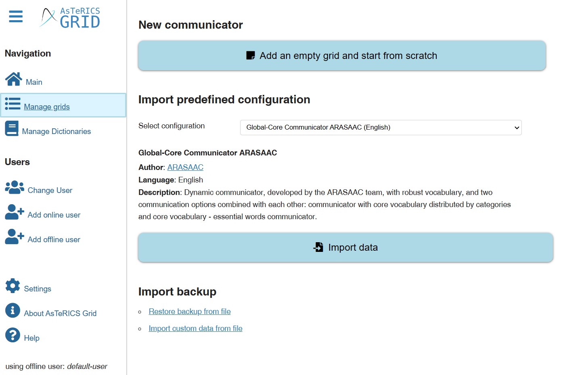Click the About info circle icon
Screen dimensions: 588x375
[13, 310]
